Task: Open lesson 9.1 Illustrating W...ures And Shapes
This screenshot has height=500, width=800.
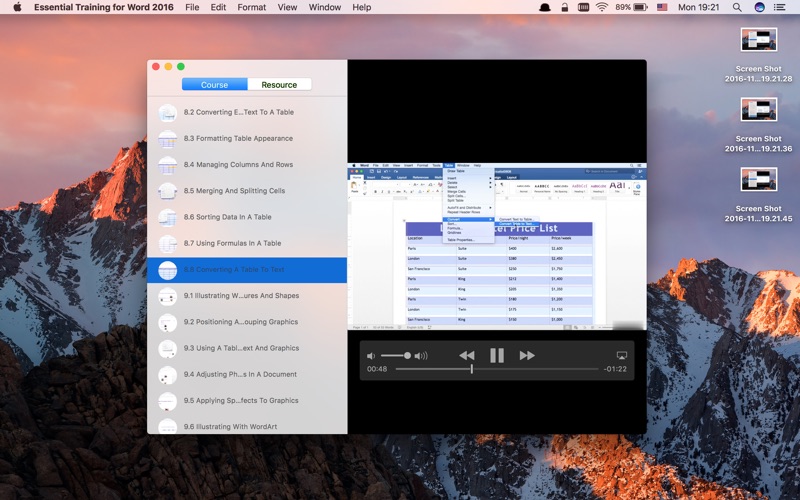Action: [x=247, y=296]
